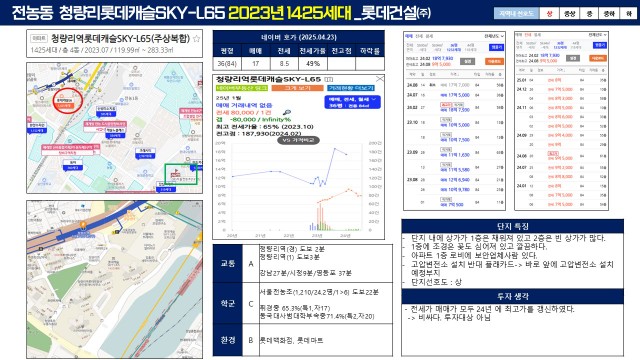The width and height of the screenshot is (640, 360).
Task: Click the 롯데백화점, 롯데마트 text
Action: pyautogui.click(x=291, y=340)
